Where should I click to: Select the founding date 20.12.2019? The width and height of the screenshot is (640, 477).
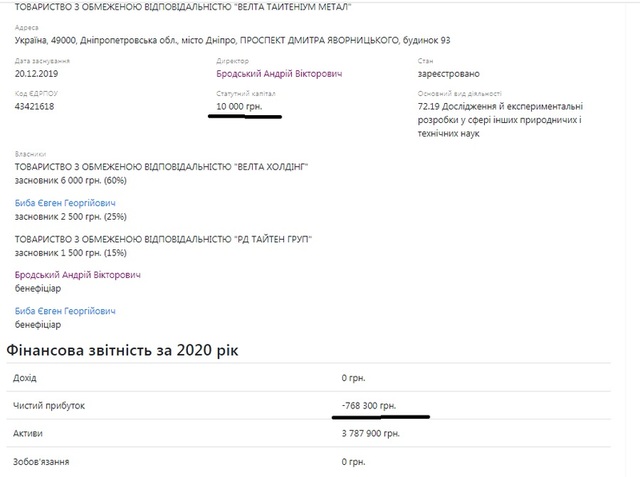point(39,74)
